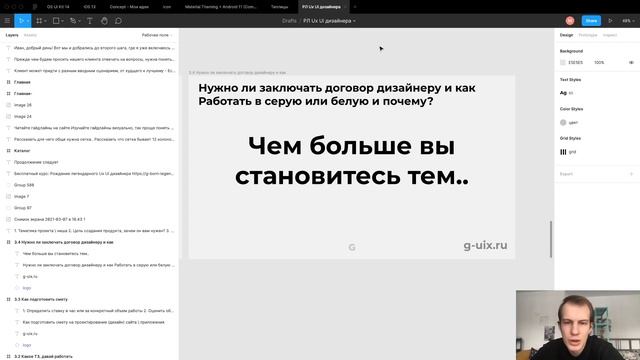Open the Assets panel tab
The height and width of the screenshot is (360, 640).
30,35
